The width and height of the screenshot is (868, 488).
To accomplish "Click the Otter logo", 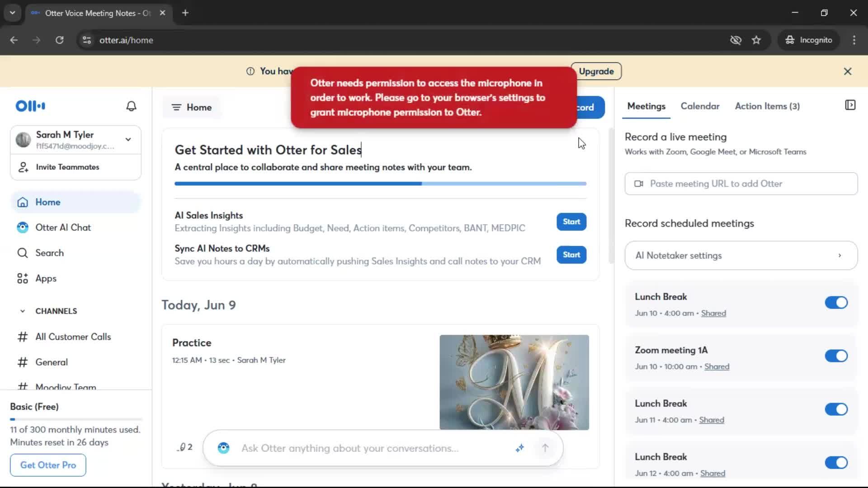I will (30, 106).
